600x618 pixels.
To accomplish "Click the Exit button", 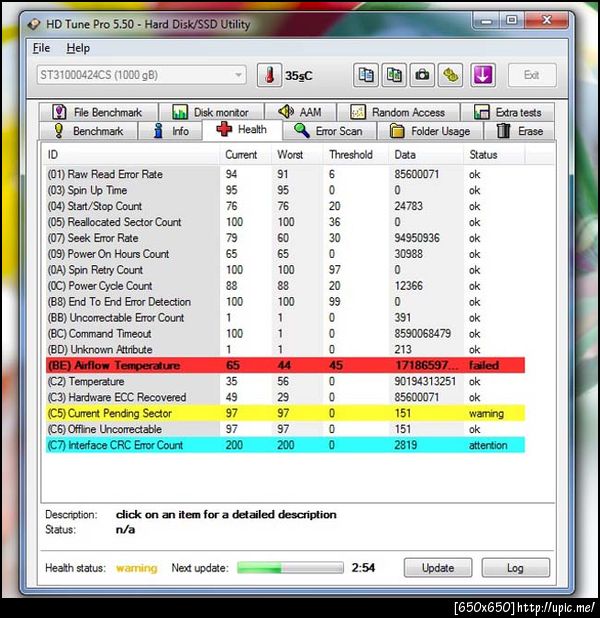I will (532, 75).
